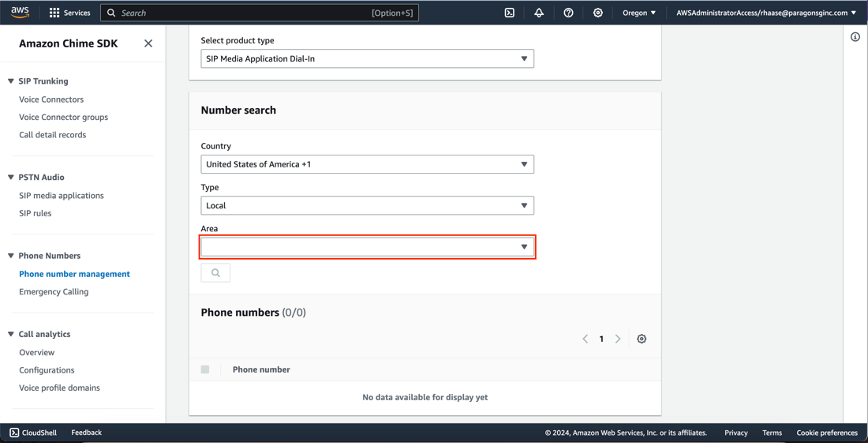Viewport: 868px width, 446px height.
Task: Open the AWS home logo
Action: click(x=20, y=12)
